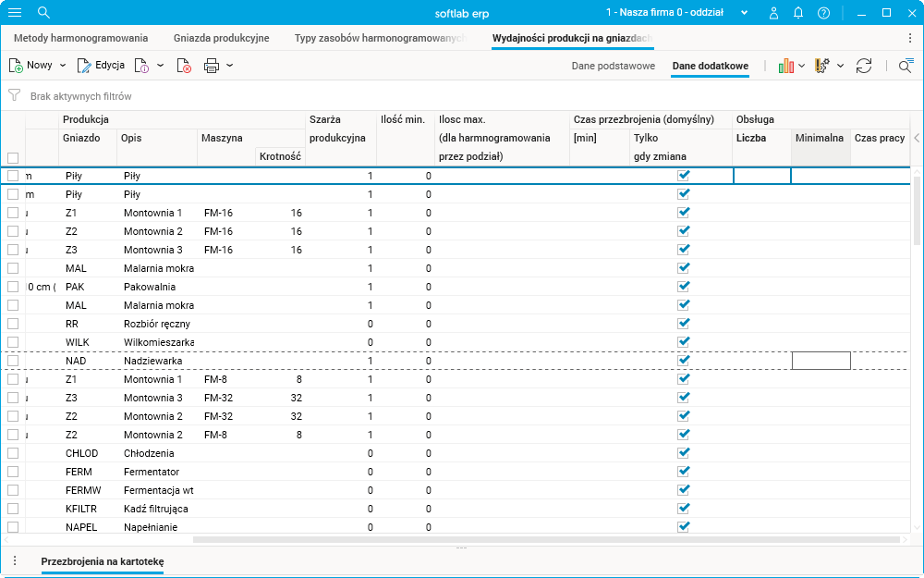Click the filter funnel icon

tap(14, 95)
